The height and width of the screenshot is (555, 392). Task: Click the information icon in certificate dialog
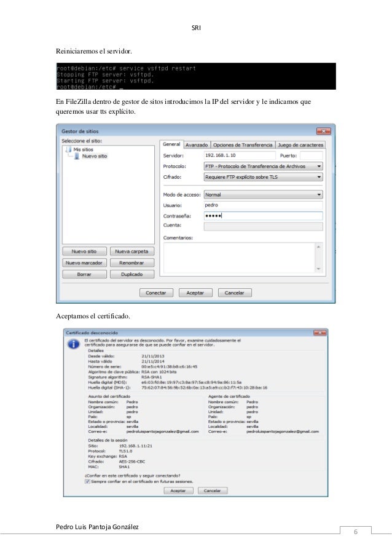pos(74,344)
